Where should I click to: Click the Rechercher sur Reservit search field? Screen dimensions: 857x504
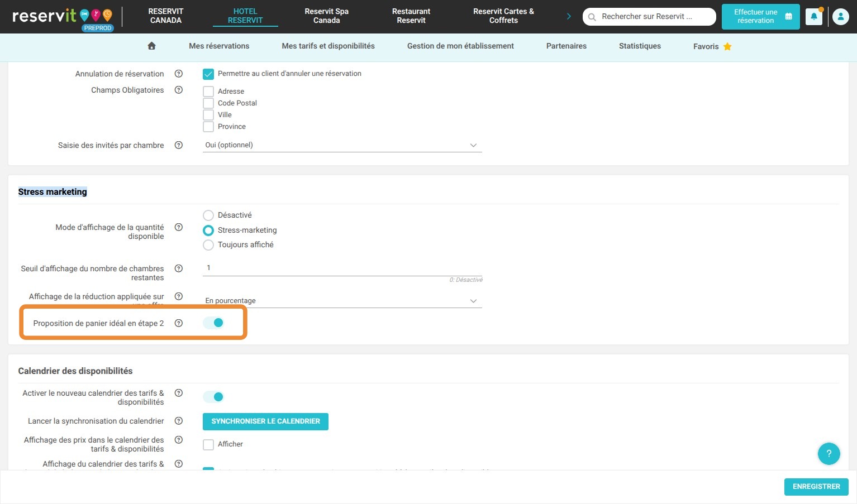pyautogui.click(x=649, y=17)
